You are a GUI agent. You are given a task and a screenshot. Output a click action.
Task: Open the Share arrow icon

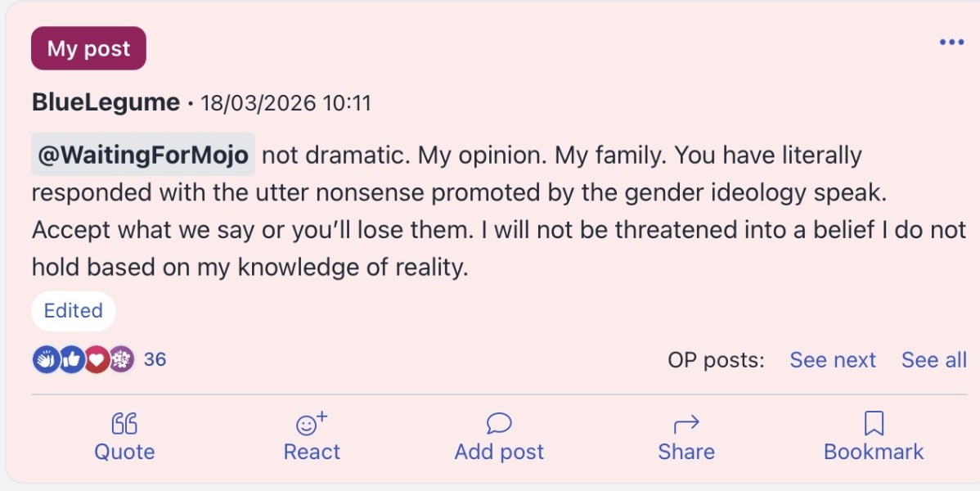pos(686,422)
